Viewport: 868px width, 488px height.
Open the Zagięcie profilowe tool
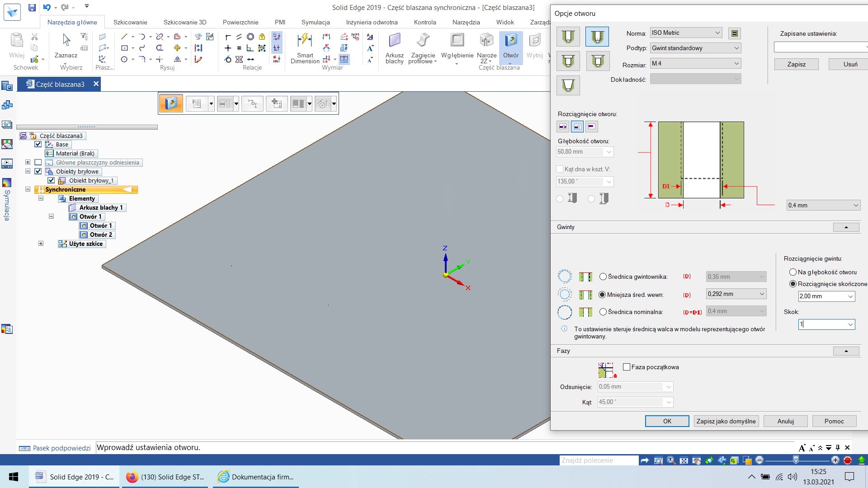(x=423, y=48)
